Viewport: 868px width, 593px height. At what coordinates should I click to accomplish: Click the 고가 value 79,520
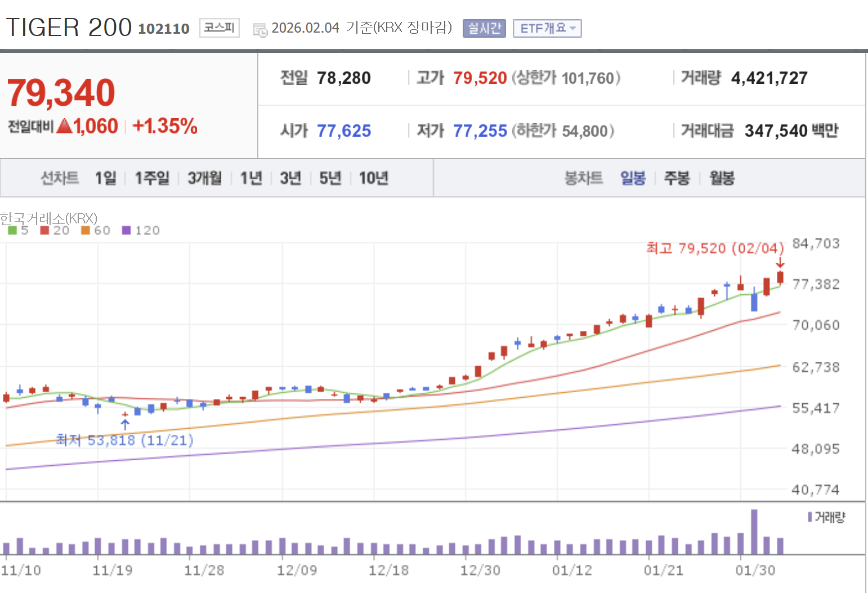(x=480, y=78)
